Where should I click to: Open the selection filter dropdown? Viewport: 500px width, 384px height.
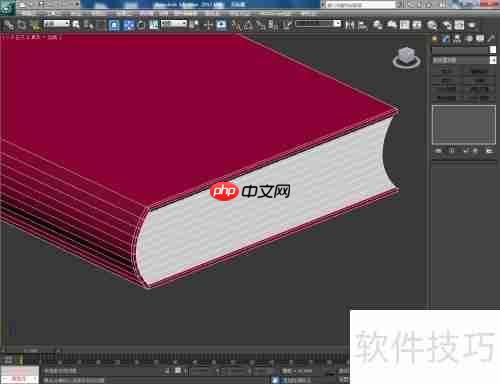(57, 24)
